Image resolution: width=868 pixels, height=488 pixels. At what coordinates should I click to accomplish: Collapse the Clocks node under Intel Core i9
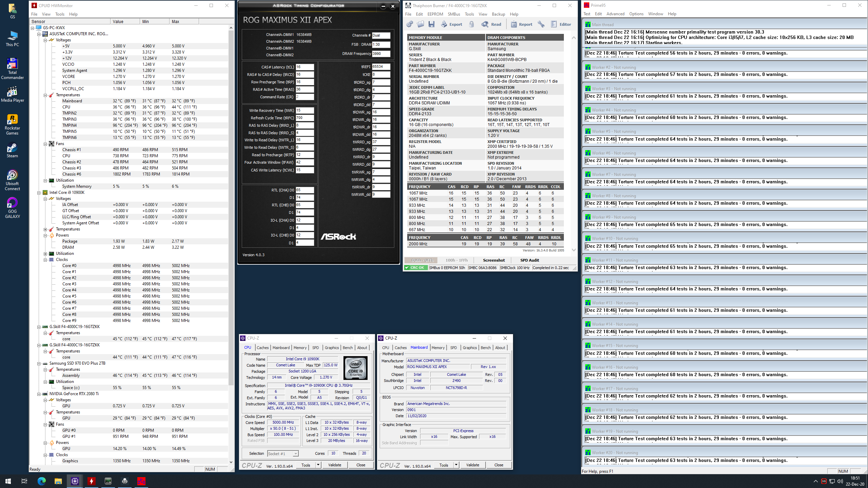click(45, 260)
